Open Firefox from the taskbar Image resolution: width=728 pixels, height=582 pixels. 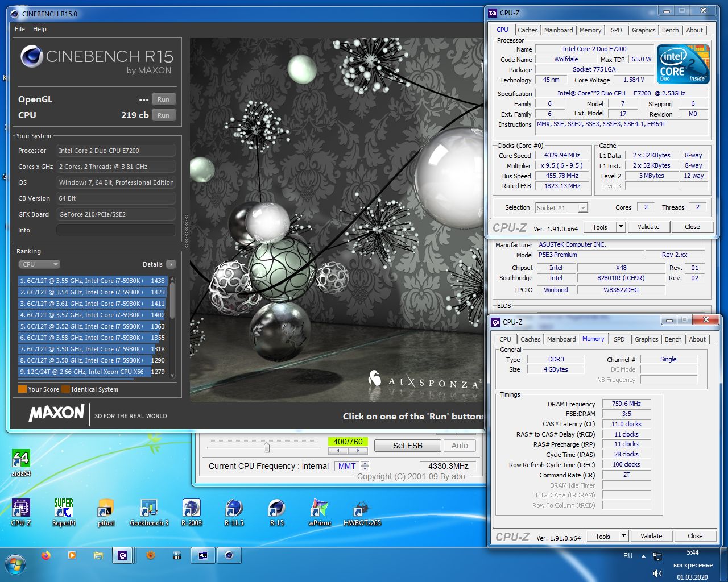[46, 555]
